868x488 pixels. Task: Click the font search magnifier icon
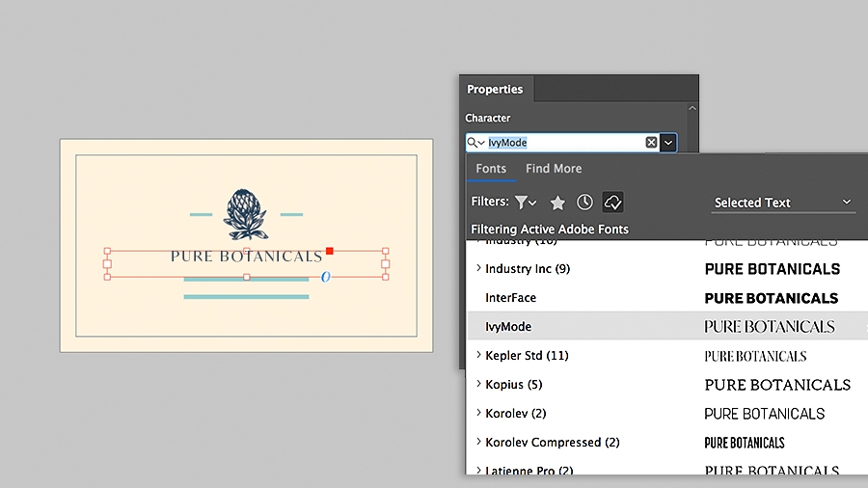coord(475,142)
